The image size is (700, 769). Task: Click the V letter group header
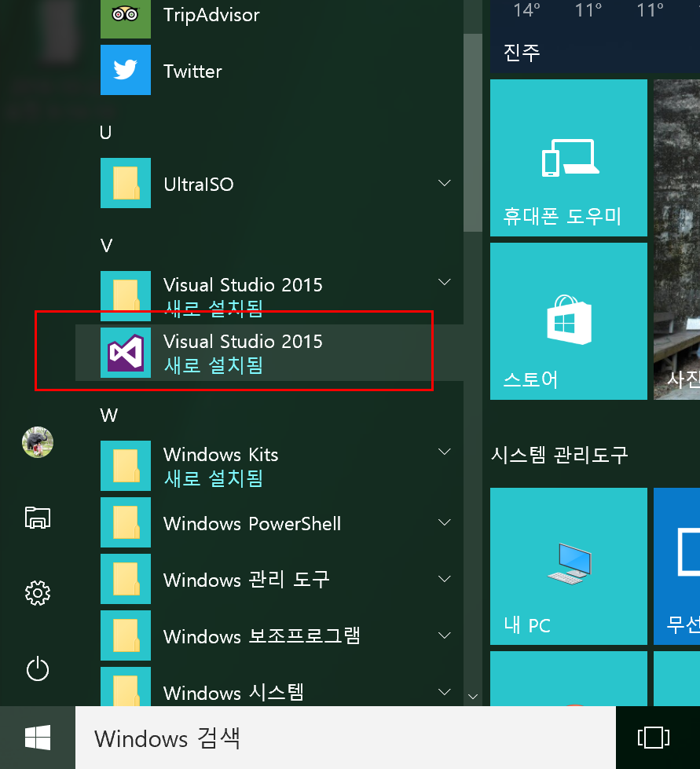pos(106,246)
